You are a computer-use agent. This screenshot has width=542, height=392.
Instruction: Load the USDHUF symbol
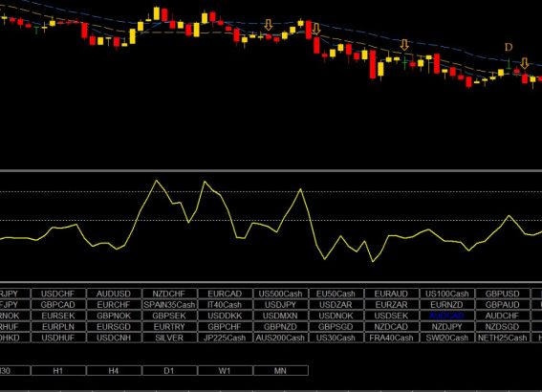point(58,338)
